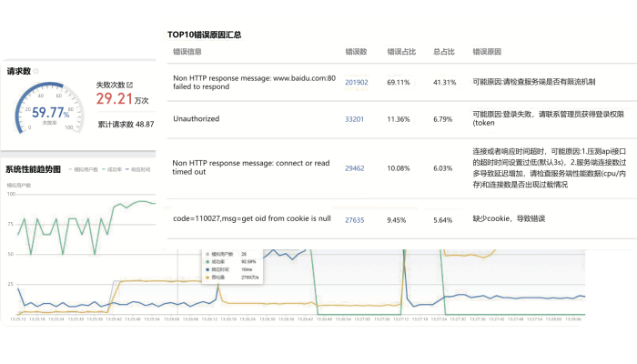This screenshot has width=637, height=364.
Task: Toggle the 模拟用户数 legend item
Action: click(84, 169)
